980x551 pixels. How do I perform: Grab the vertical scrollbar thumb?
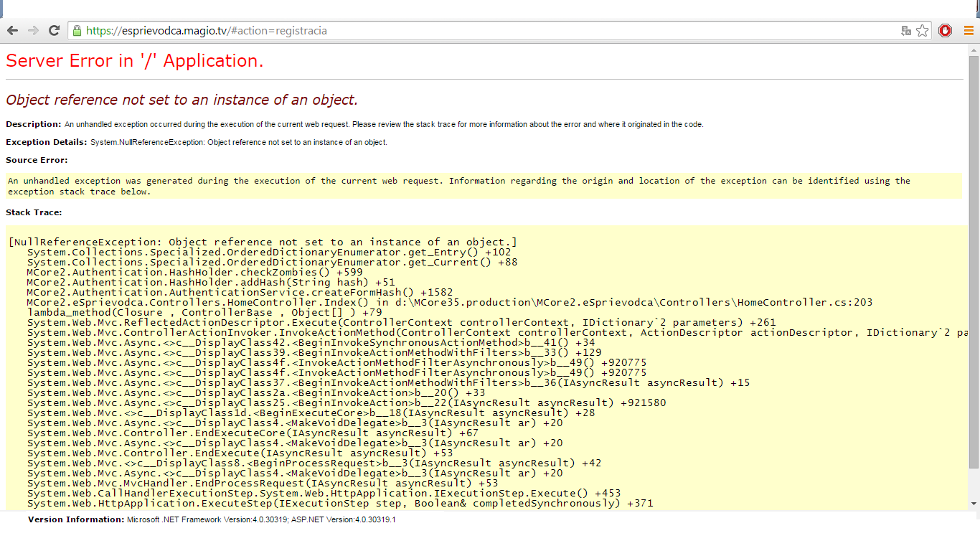coord(974,263)
